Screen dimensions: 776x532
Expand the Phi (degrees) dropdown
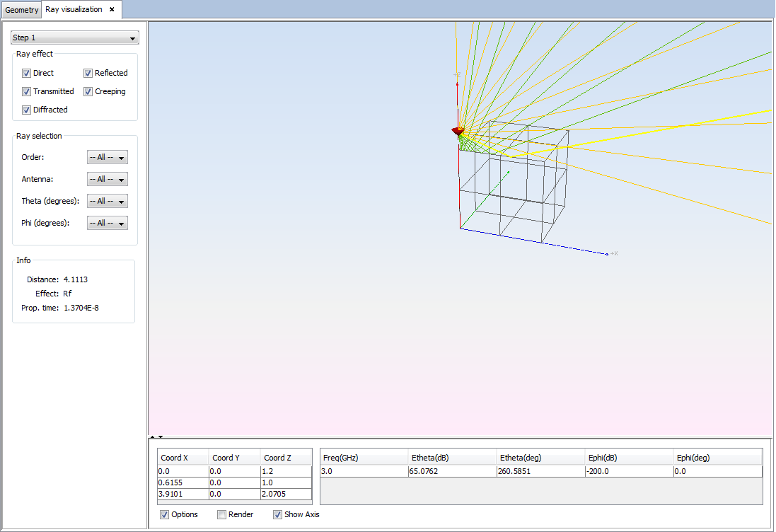point(107,223)
